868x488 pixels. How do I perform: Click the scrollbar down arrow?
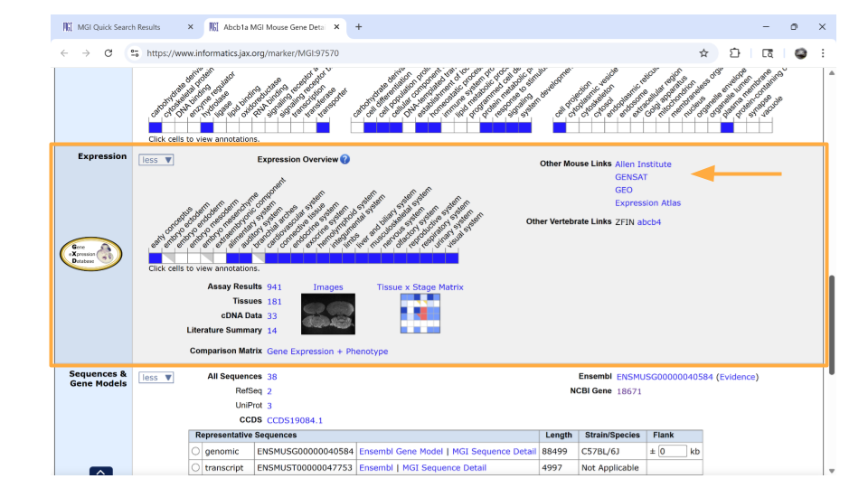click(x=832, y=471)
